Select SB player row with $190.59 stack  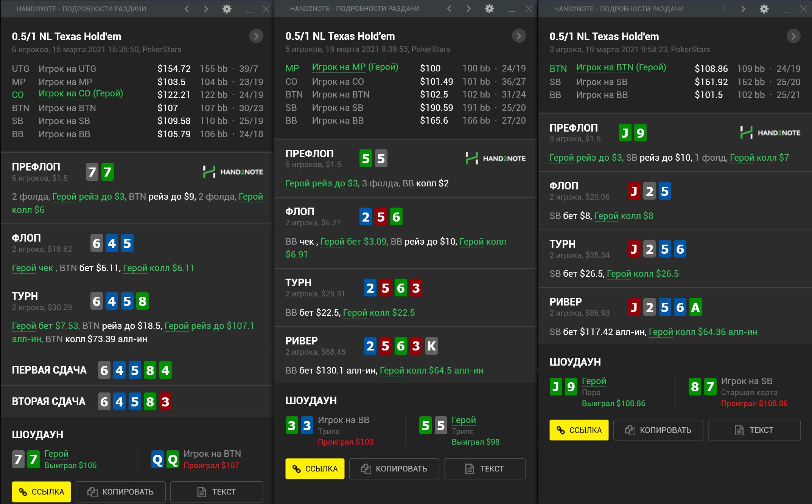click(x=406, y=107)
